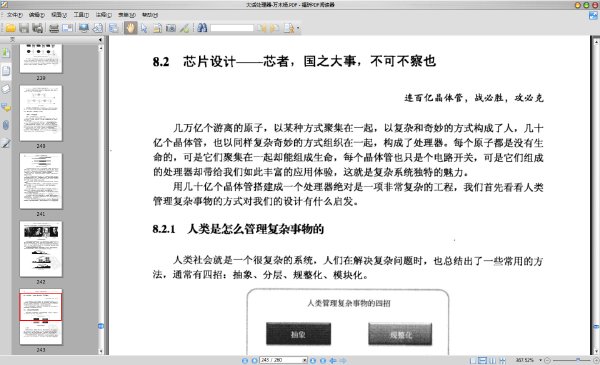Image resolution: width=600 pixels, height=365 pixels.
Task: Open a PDF with the folder icon
Action: point(10,28)
